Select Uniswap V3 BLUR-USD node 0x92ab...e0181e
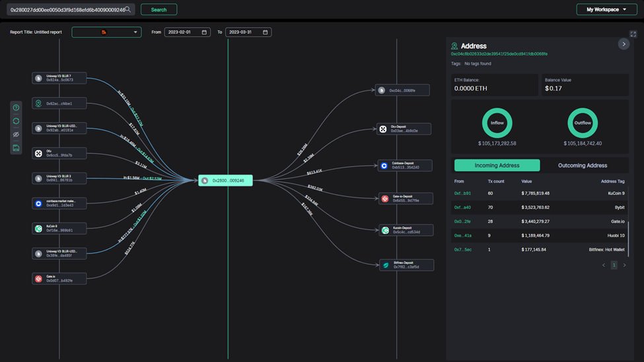This screenshot has height=362, width=644. coord(59,128)
